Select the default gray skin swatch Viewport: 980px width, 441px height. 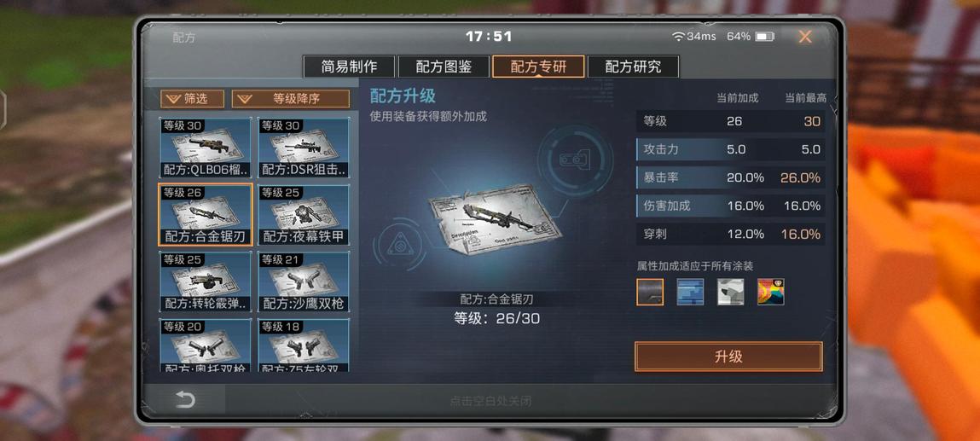click(x=650, y=292)
